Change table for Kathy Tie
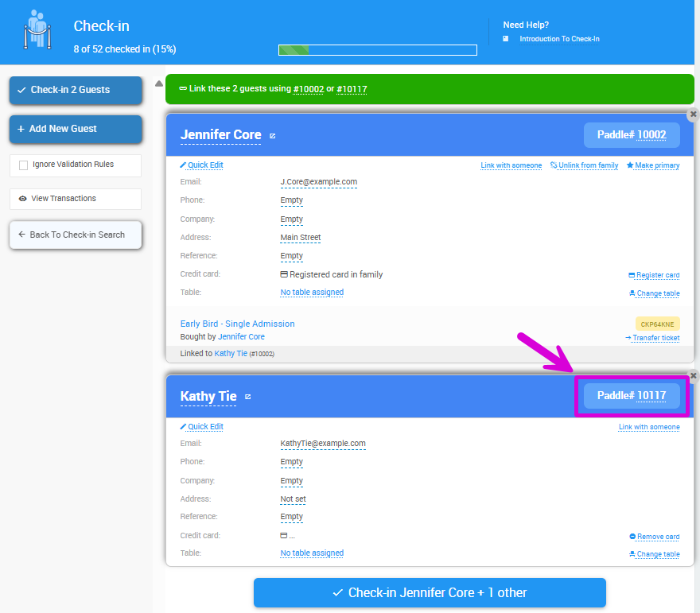The image size is (700, 613). (x=654, y=554)
